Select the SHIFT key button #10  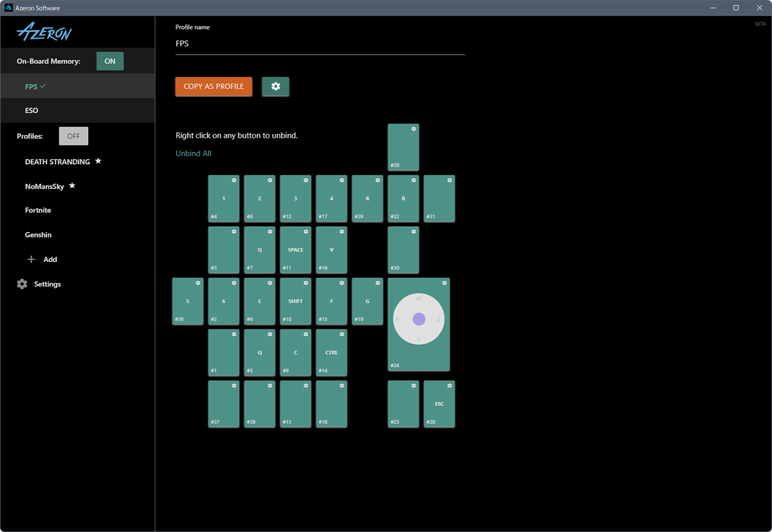click(296, 302)
